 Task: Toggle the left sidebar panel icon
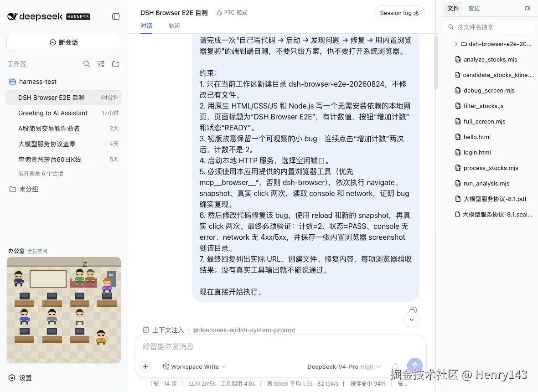tap(116, 16)
